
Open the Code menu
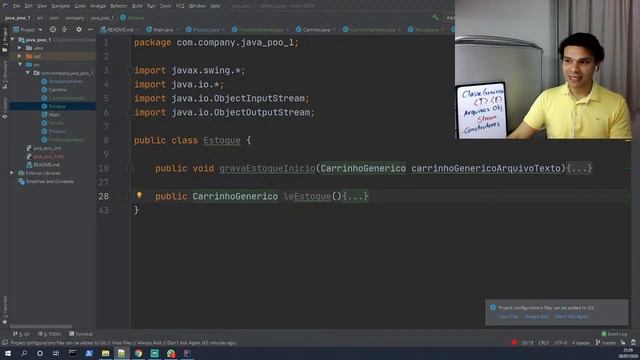[x=80, y=6]
